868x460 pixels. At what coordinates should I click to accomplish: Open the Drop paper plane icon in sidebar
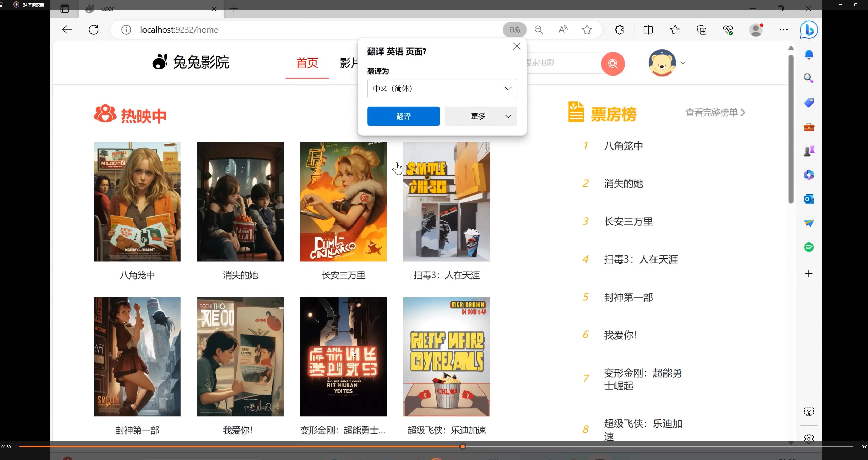coord(809,223)
